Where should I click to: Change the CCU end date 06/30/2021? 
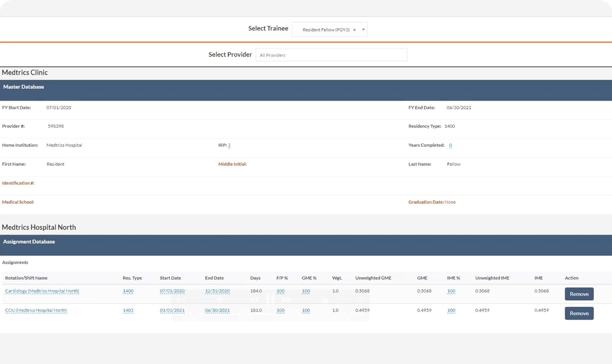click(217, 310)
